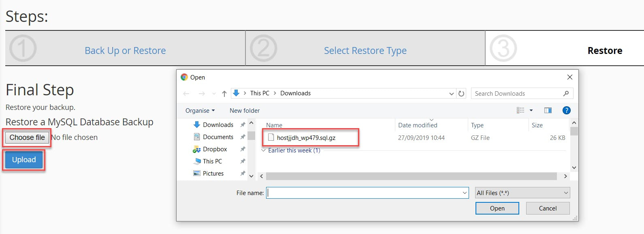
Task: Click the pin icon beside Documents
Action: click(x=243, y=137)
